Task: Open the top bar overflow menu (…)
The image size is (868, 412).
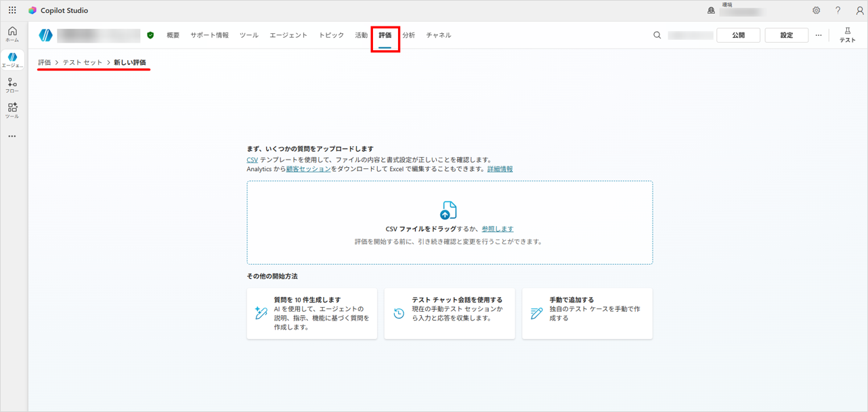Action: click(x=818, y=35)
